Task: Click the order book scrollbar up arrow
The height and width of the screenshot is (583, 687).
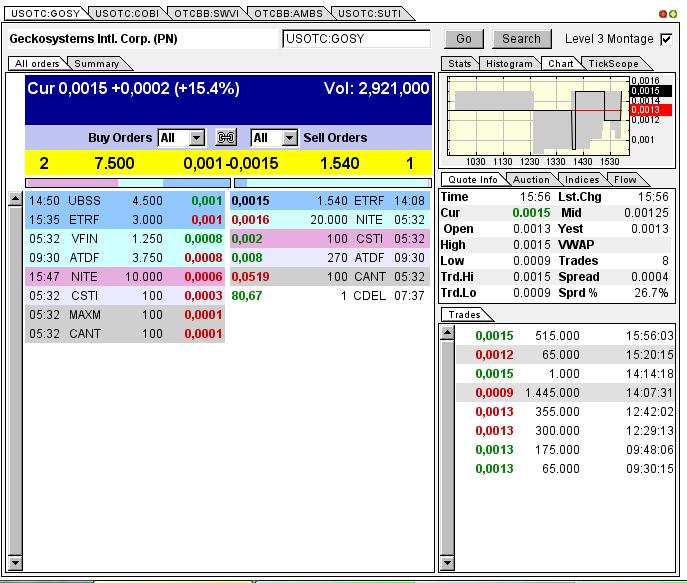Action: tap(15, 199)
